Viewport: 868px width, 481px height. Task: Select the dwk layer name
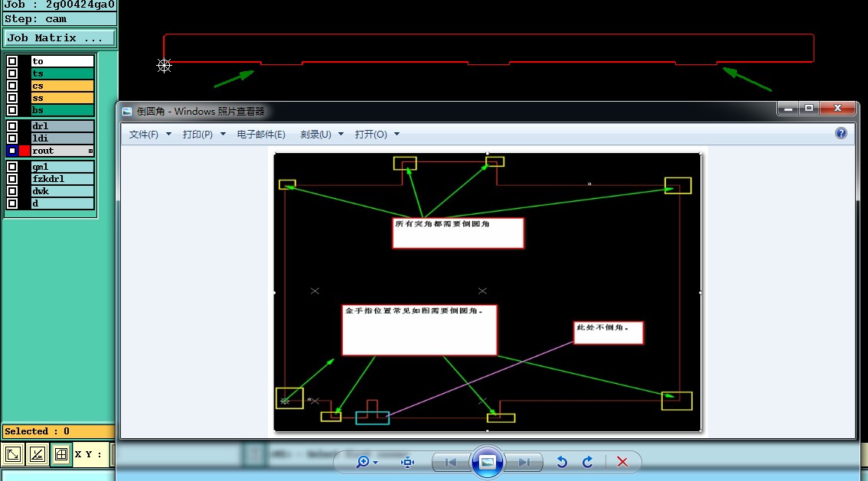[x=63, y=191]
